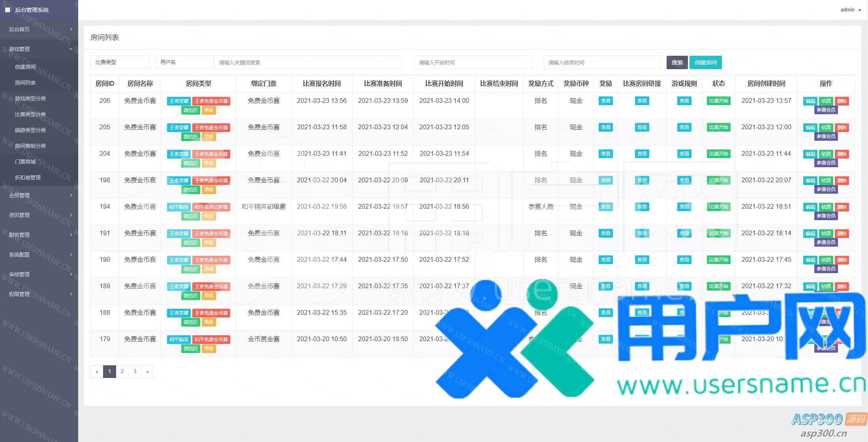Open 房间列表 in the sidebar

coord(25,83)
